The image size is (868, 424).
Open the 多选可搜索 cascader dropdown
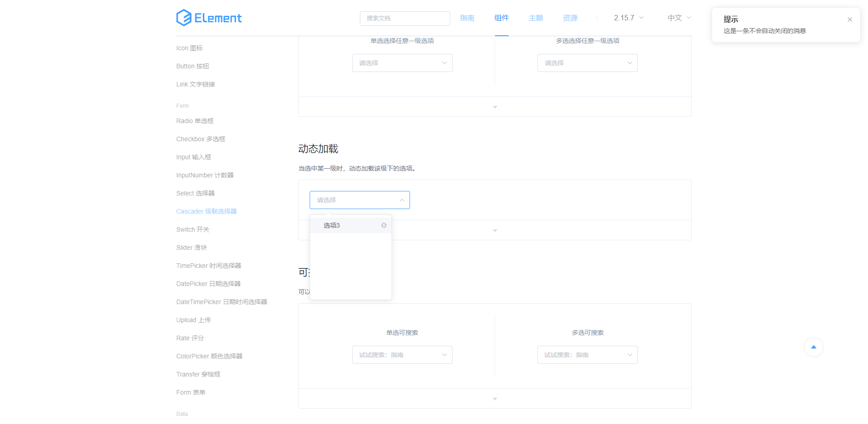click(x=587, y=355)
